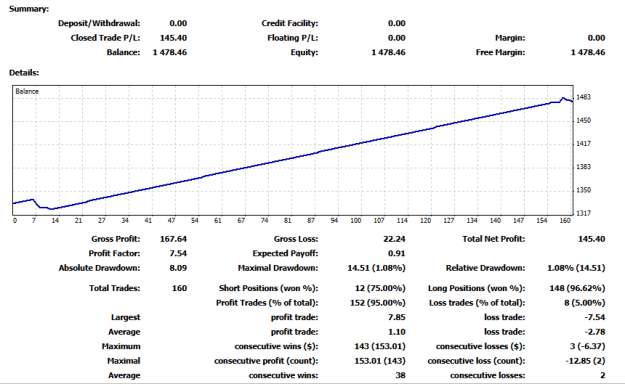Click the 1350 tick on the chart's vertical axis
This screenshot has width=625, height=384.
click(584, 190)
